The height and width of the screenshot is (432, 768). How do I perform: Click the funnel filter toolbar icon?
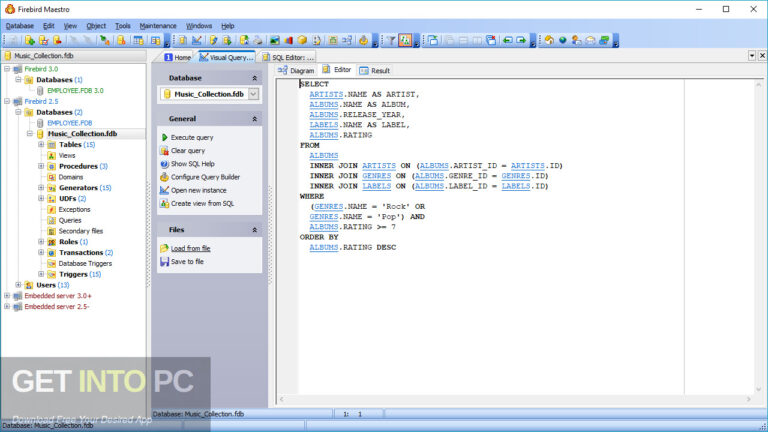pyautogui.click(x=391, y=40)
